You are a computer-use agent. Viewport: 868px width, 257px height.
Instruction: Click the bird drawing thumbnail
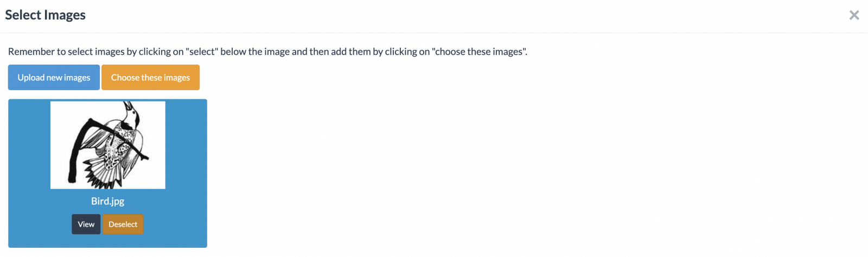click(x=107, y=145)
